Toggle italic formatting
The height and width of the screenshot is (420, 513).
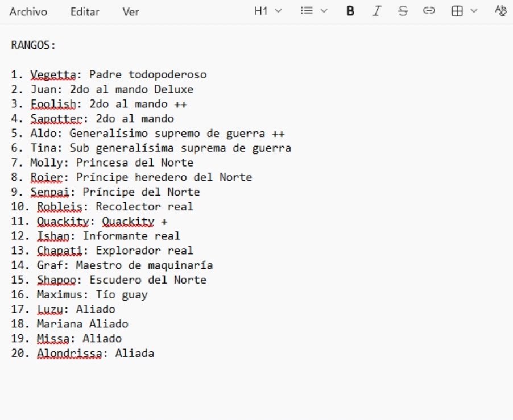pos(377,11)
